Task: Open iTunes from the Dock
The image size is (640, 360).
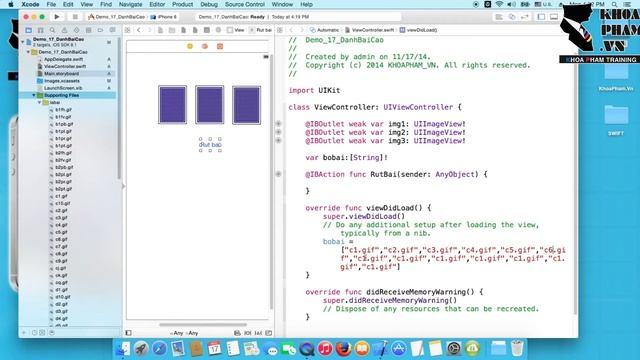Action: pyautogui.click(x=325, y=349)
